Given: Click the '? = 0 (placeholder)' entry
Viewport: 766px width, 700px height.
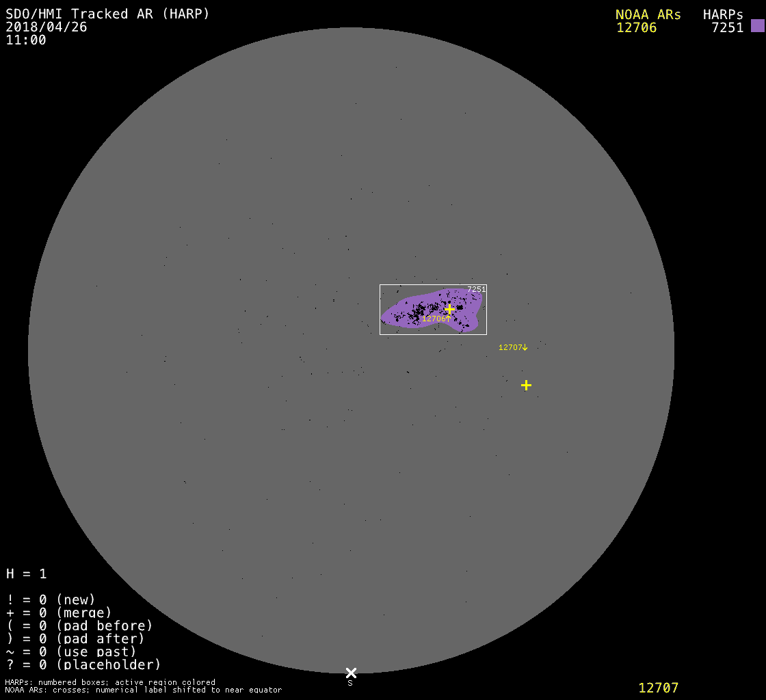Looking at the screenshot, I should pos(83,664).
